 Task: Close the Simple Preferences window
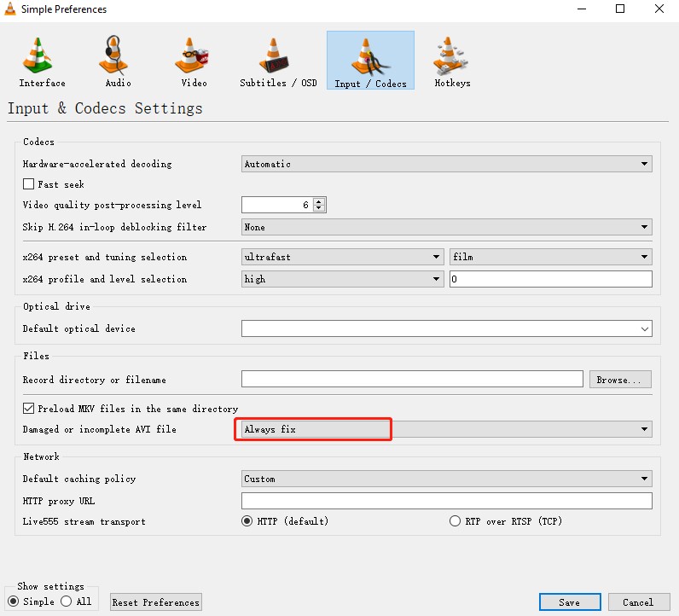pos(659,9)
